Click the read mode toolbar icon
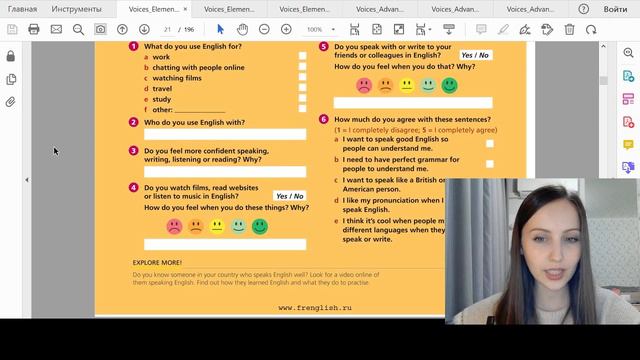This screenshot has width=640, height=360. point(449,29)
